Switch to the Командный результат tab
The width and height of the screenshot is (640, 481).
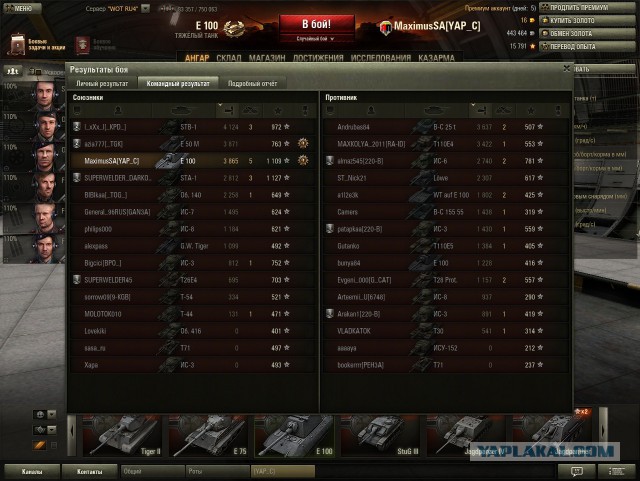pos(178,83)
